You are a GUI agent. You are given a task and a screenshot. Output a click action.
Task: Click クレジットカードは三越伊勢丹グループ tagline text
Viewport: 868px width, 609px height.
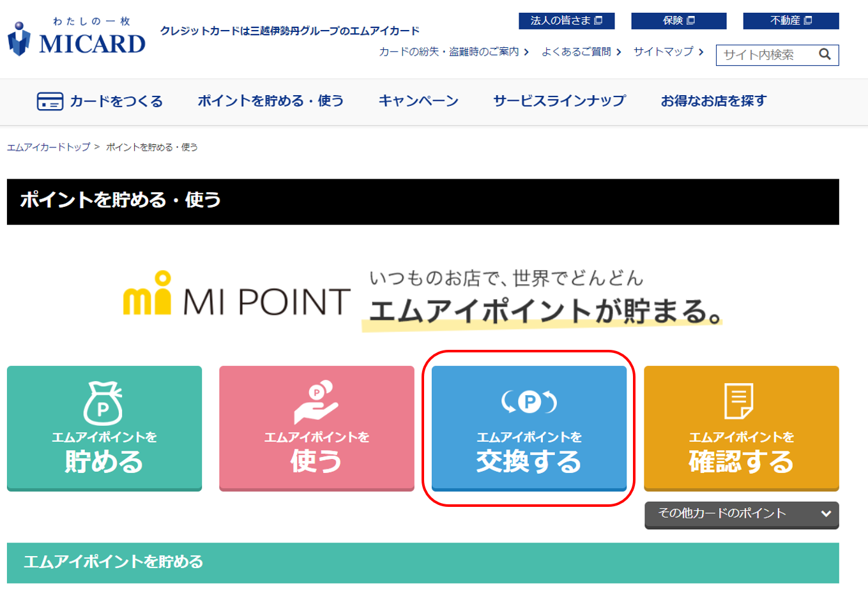pos(290,31)
